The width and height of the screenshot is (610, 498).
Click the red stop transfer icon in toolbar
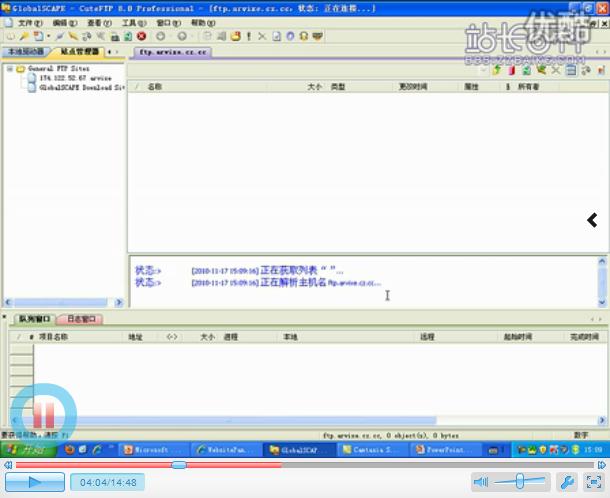pyautogui.click(x=141, y=36)
